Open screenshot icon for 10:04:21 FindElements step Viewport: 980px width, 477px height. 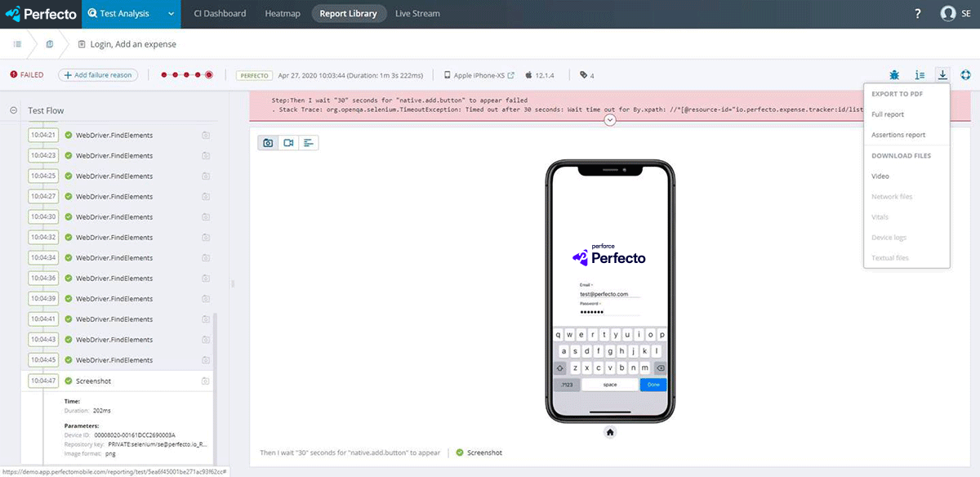[206, 136]
